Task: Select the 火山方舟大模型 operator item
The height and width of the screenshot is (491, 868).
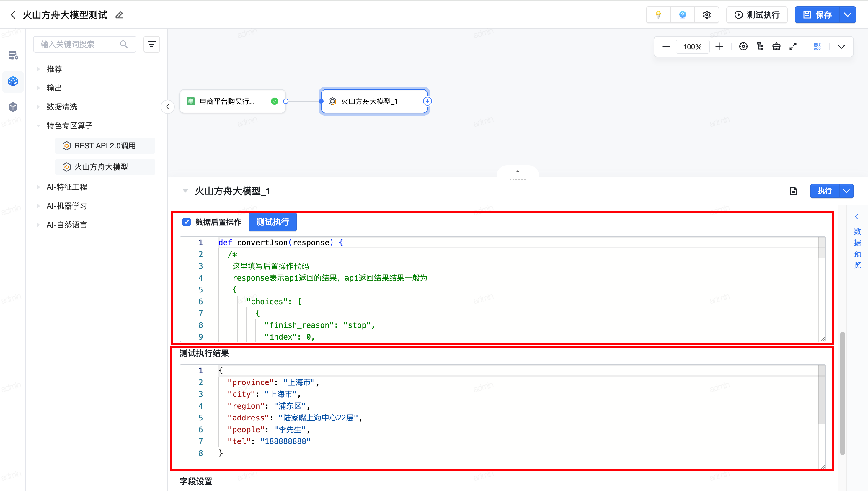Action: pyautogui.click(x=101, y=167)
